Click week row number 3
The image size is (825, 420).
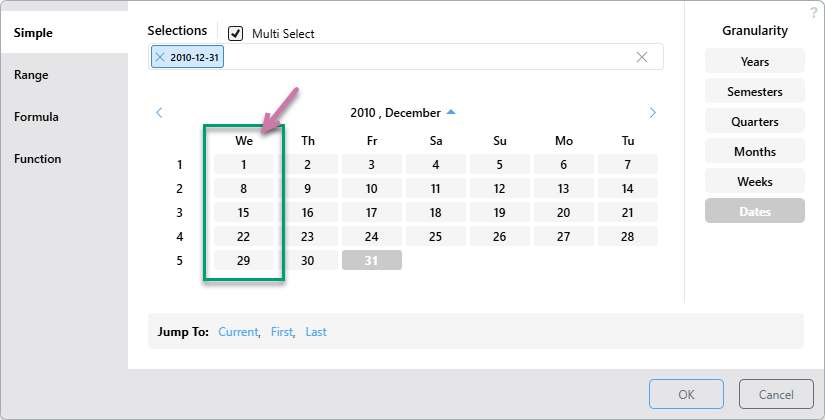[x=179, y=212]
